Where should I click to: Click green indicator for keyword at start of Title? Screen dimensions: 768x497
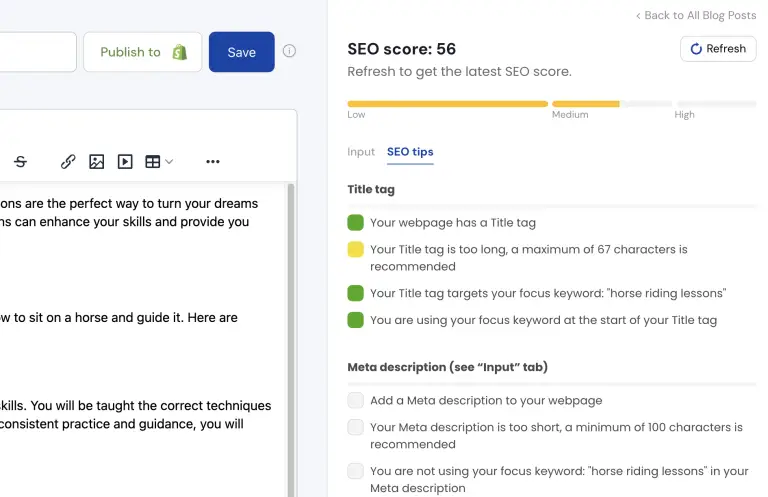point(356,320)
